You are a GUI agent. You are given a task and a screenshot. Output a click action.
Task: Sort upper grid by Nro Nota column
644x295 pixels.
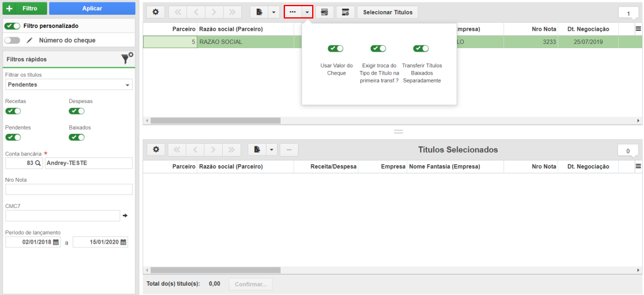pos(530,29)
